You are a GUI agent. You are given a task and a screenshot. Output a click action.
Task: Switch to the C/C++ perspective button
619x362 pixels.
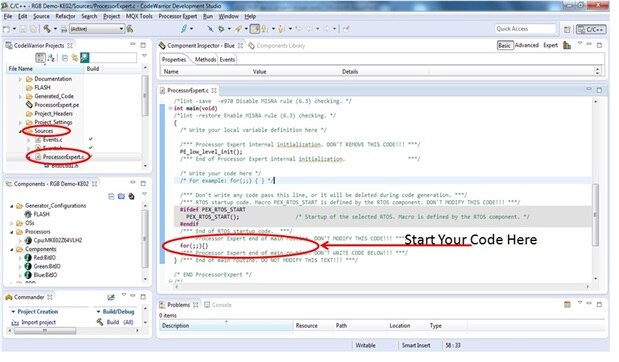[x=591, y=29]
